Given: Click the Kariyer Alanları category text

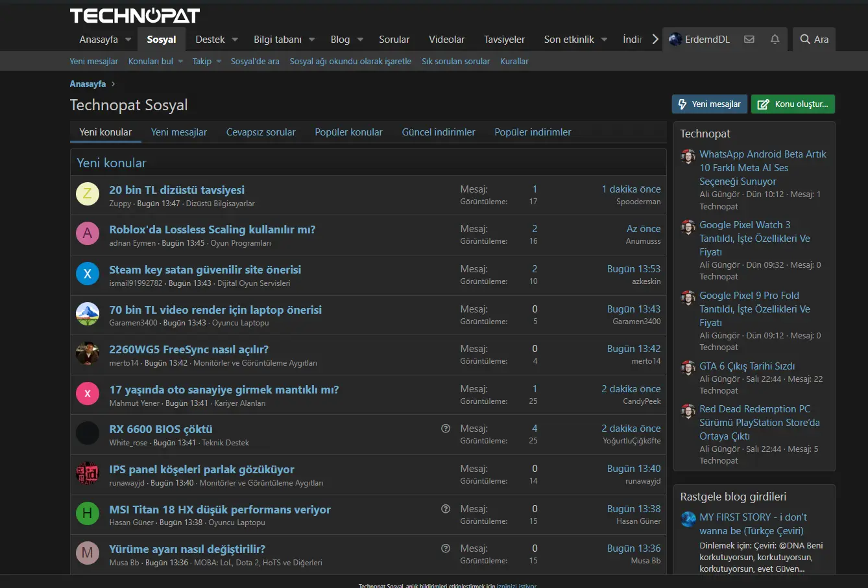Looking at the screenshot, I should 240,403.
